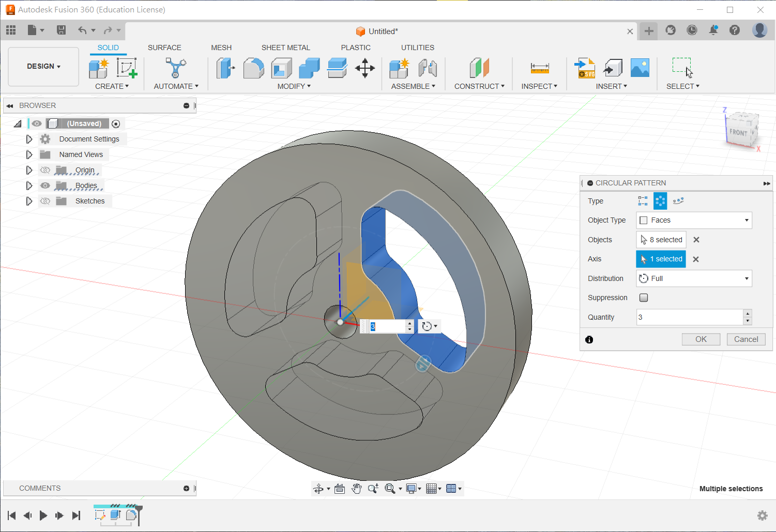Enable the Suppression checkbox

click(x=644, y=298)
